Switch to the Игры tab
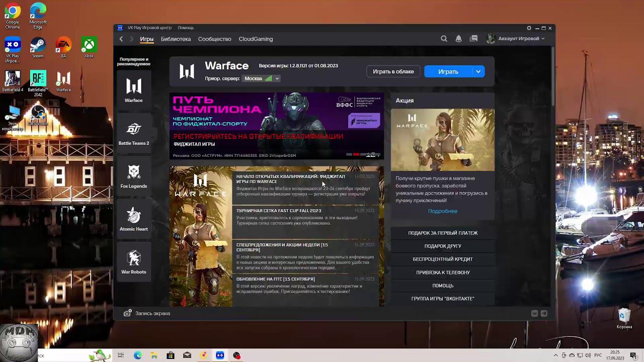Image resolution: width=644 pixels, height=362 pixels. 147,39
